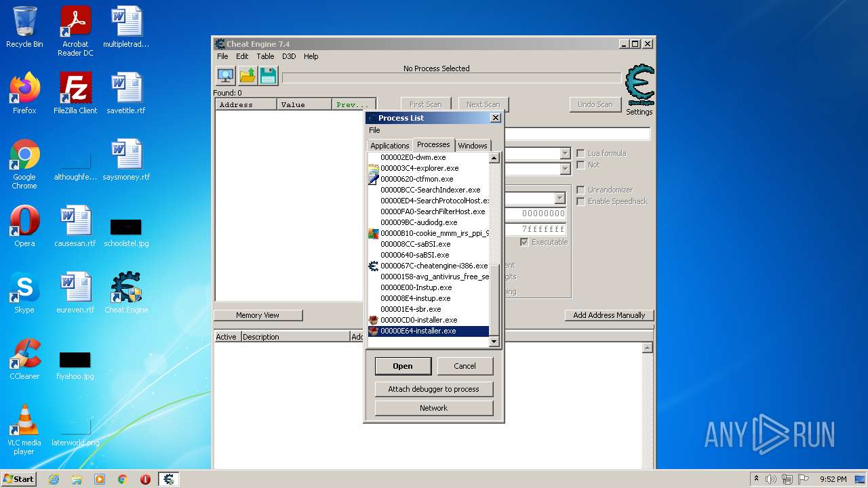
Task: Select 00000CD0-installer.exe process
Action: coord(428,320)
